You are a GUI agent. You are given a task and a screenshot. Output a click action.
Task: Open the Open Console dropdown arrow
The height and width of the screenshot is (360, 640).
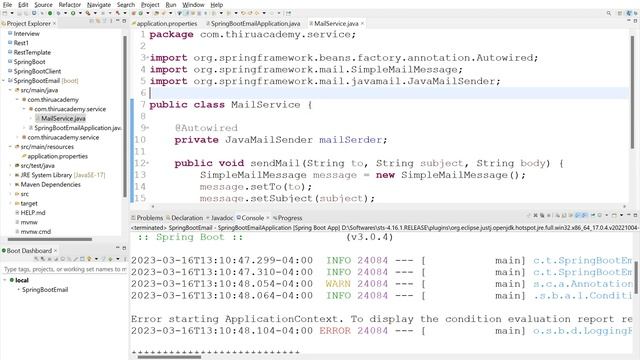[x=622, y=215]
